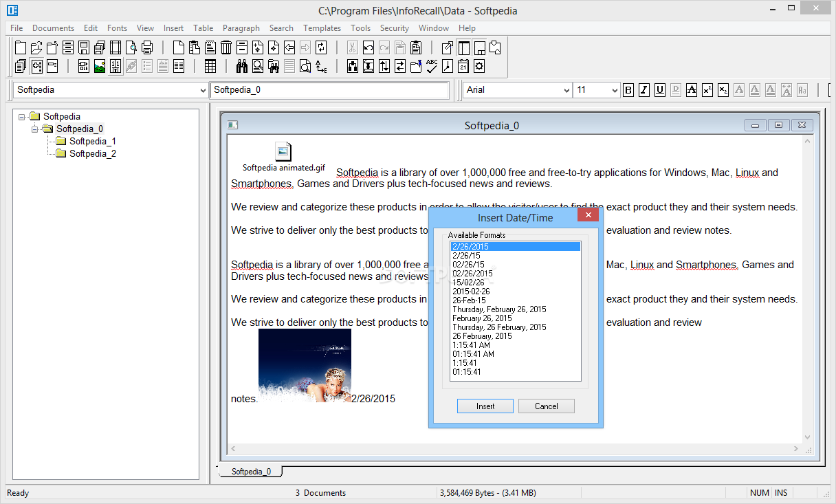
Task: Open the Softpedia database dropdown
Action: (203, 90)
